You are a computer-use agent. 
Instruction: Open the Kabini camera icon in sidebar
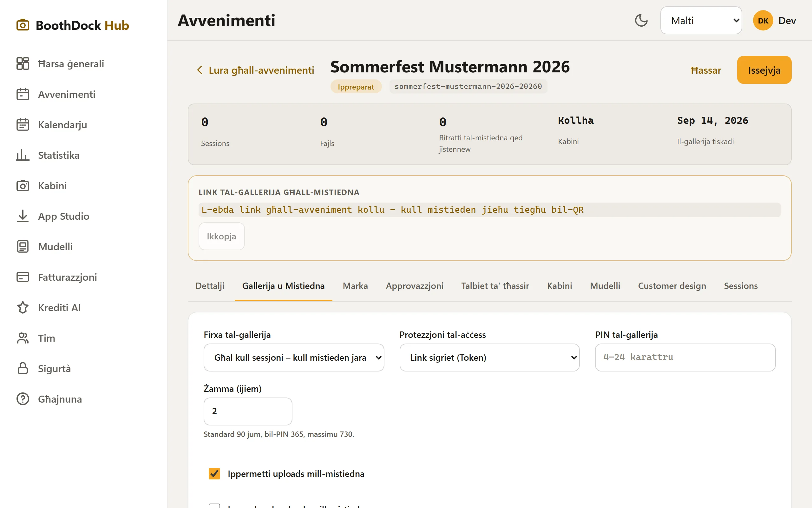tap(23, 185)
